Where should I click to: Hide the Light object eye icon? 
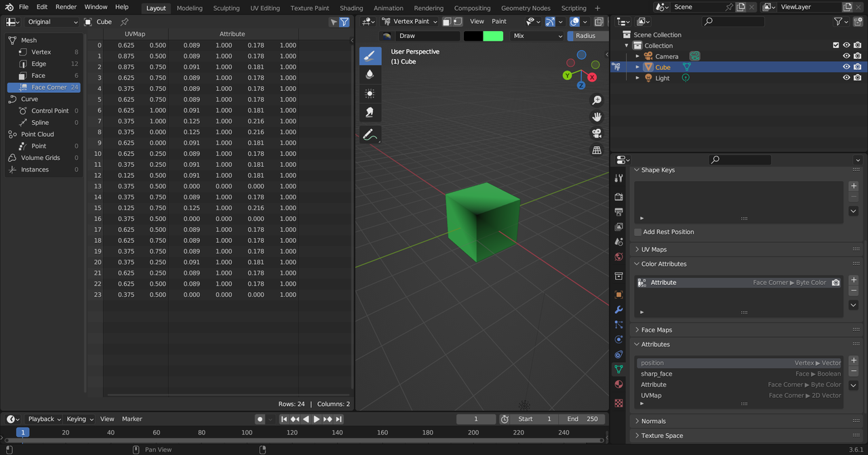846,78
